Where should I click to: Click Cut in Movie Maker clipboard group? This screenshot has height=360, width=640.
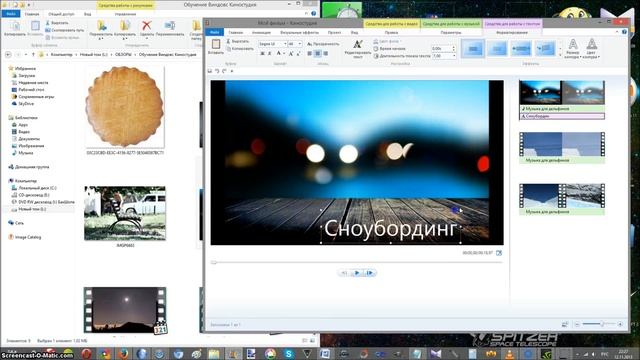[x=237, y=41]
